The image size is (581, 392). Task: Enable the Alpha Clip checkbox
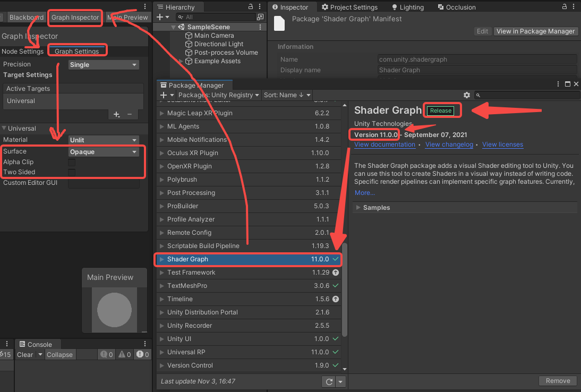[72, 161]
